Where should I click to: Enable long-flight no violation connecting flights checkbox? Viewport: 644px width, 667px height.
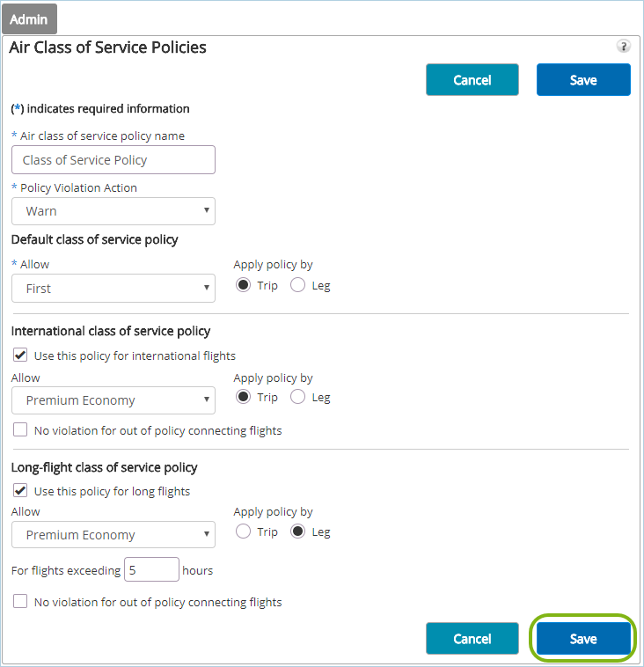tap(20, 602)
